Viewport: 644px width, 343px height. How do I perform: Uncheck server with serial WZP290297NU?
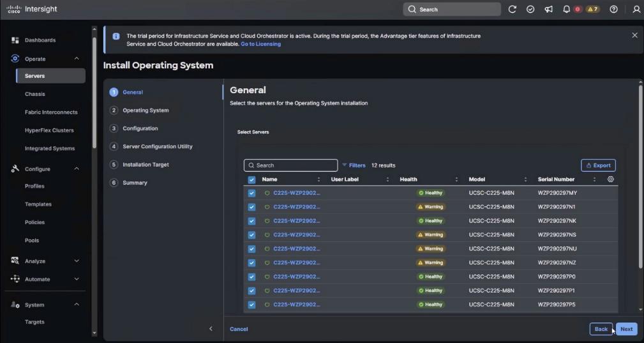pyautogui.click(x=251, y=249)
